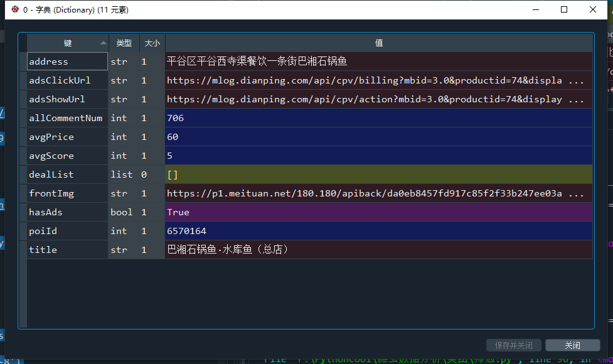
Task: Sort by the 键 column sort arrow
Action: pos(103,43)
